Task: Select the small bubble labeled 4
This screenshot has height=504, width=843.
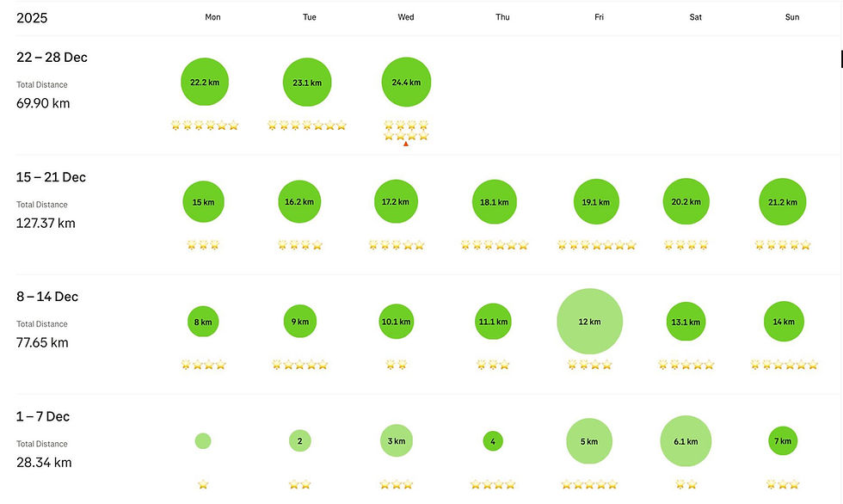Action: pos(493,441)
